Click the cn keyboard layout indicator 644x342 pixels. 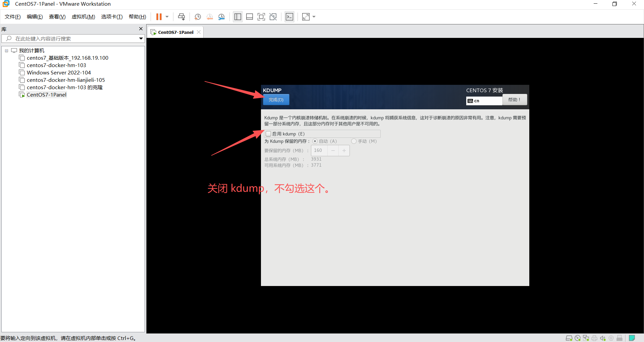484,101
